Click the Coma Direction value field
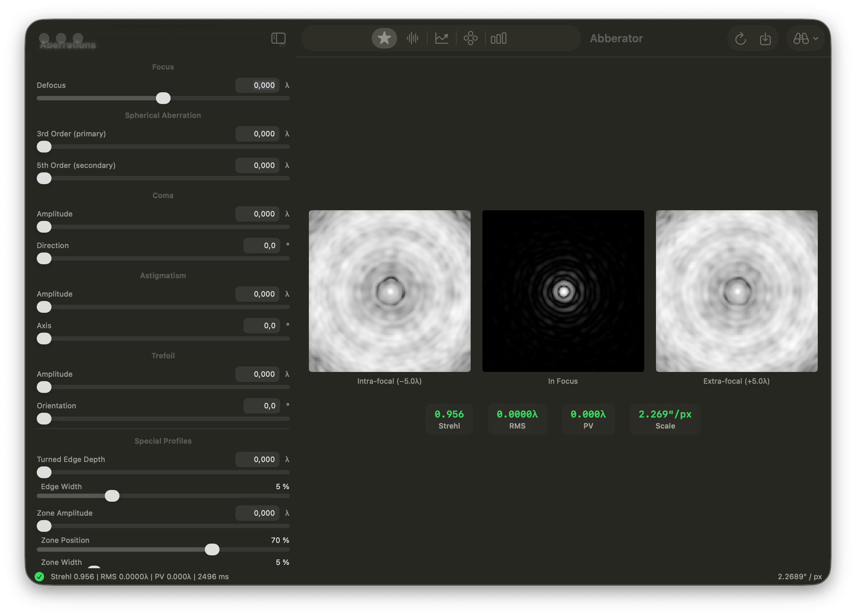856x616 pixels. (x=261, y=246)
